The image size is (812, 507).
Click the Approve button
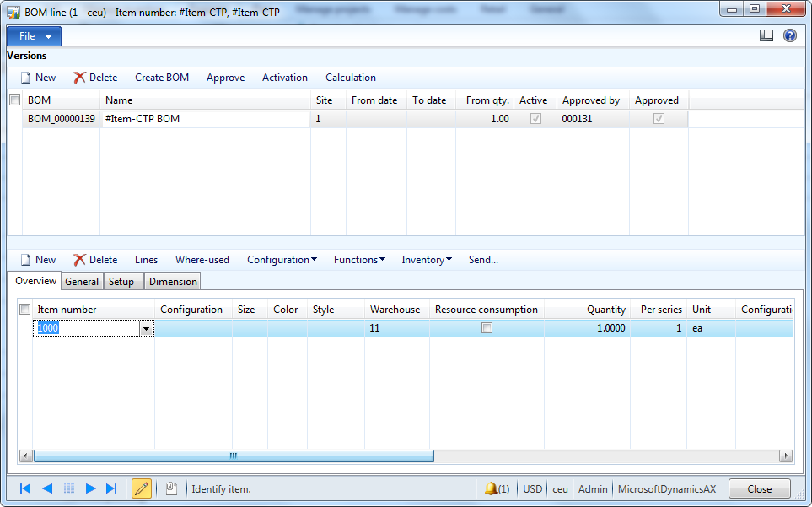click(x=225, y=77)
